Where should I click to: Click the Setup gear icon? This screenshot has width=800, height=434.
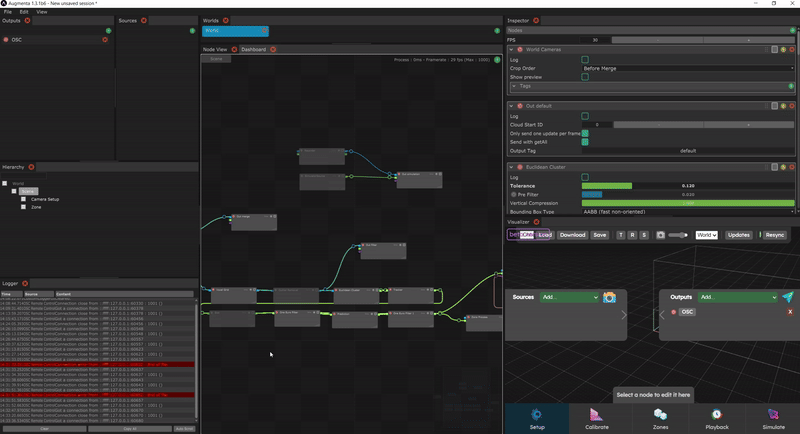536,417
